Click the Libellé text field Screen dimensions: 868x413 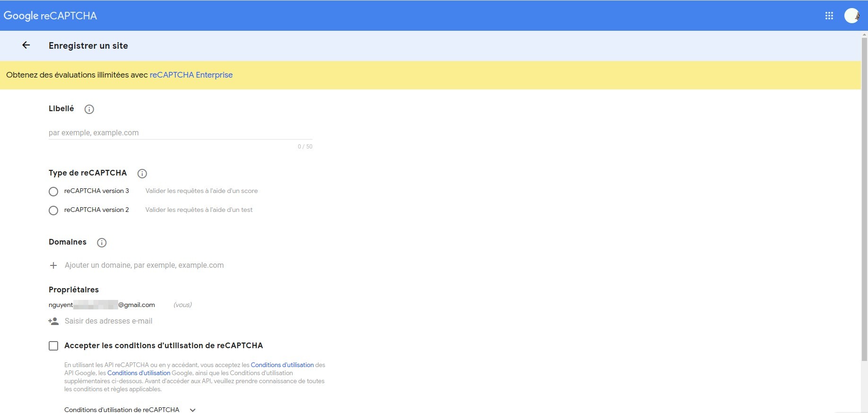pyautogui.click(x=180, y=132)
